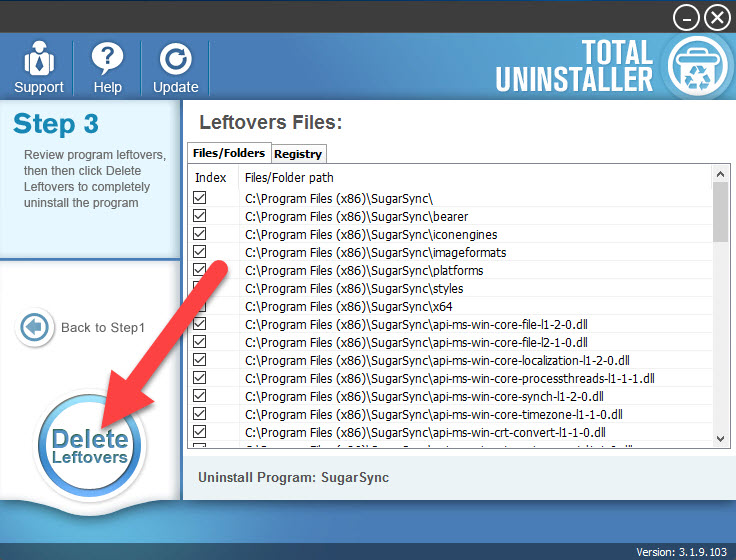Select the Files/Folders tab
Viewport: 736px width, 560px height.
229,153
